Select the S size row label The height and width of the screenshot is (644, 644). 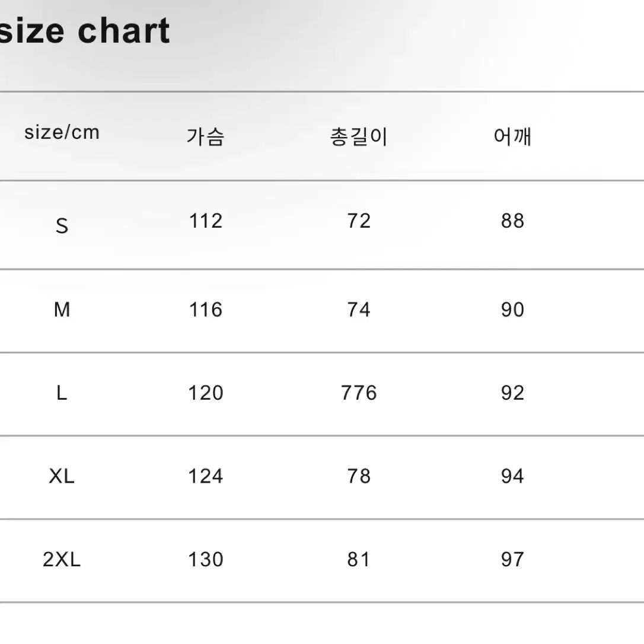coord(62,226)
